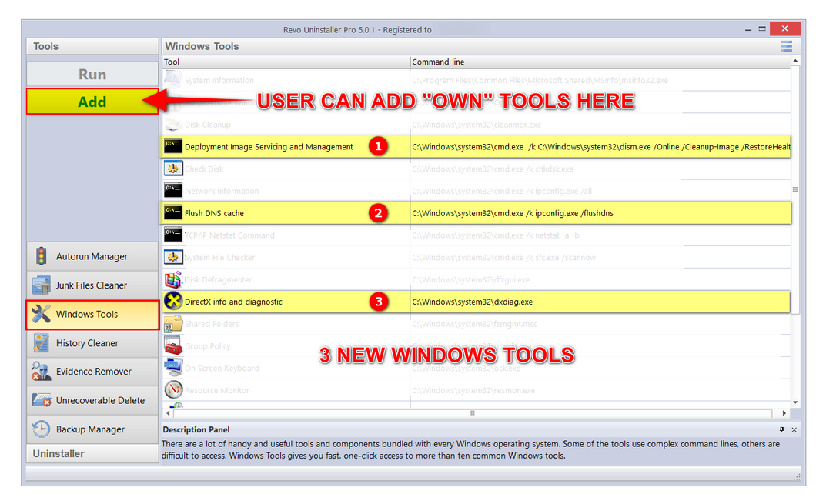
Task: Open the hamburger menu at top right
Action: pyautogui.click(x=787, y=46)
